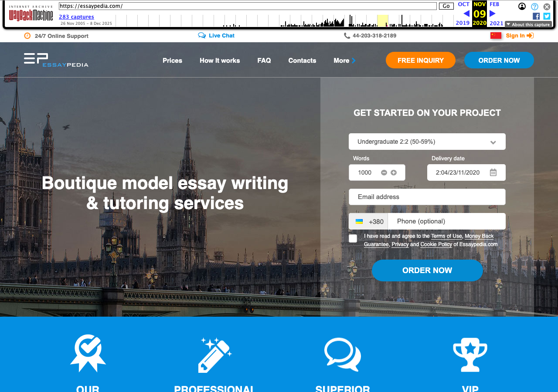Image resolution: width=558 pixels, height=392 pixels.
Task: Click the FREE INQUIRY button
Action: (x=421, y=60)
